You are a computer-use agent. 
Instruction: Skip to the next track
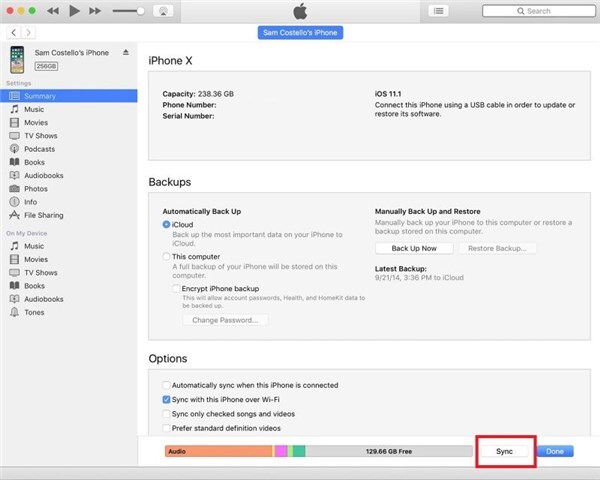point(95,10)
